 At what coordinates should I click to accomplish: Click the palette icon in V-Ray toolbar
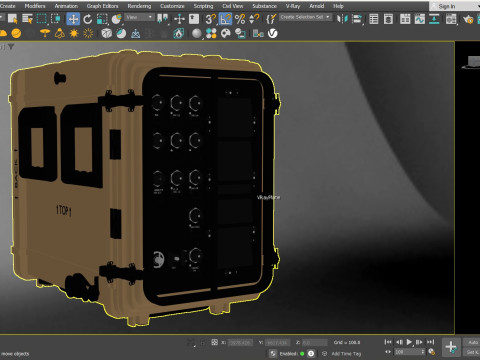pyautogui.click(x=226, y=33)
